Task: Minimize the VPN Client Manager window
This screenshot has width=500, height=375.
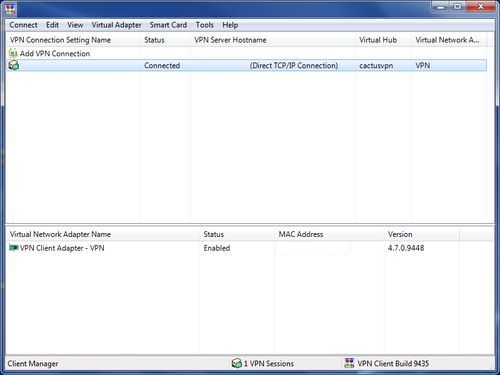Action: tap(441, 7)
